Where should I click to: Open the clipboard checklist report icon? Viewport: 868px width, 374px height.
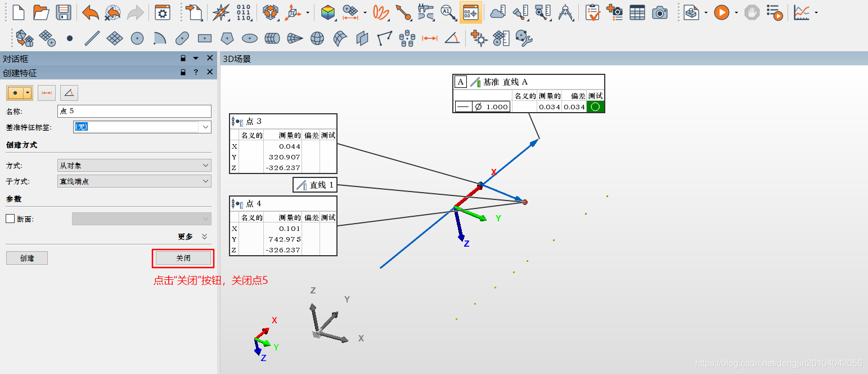pos(592,12)
